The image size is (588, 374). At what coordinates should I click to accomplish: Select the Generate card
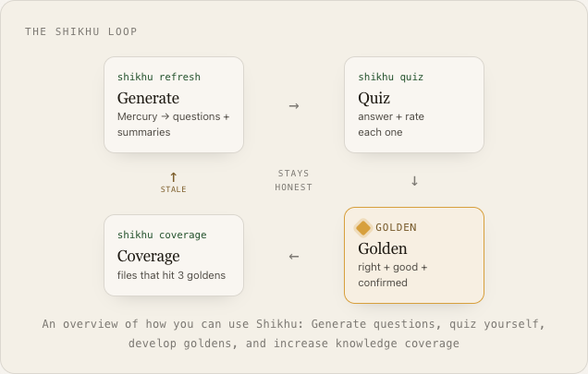point(174,104)
